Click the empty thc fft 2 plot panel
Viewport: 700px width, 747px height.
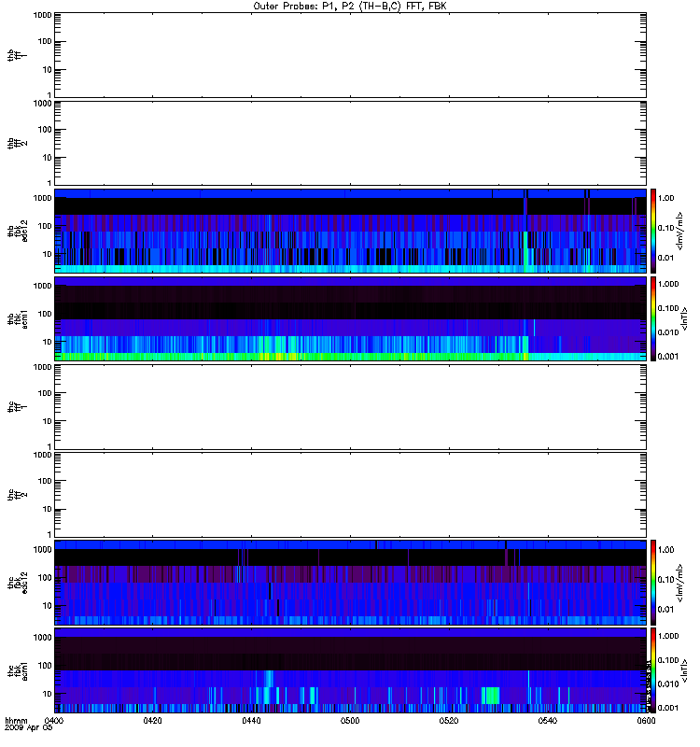click(x=350, y=495)
